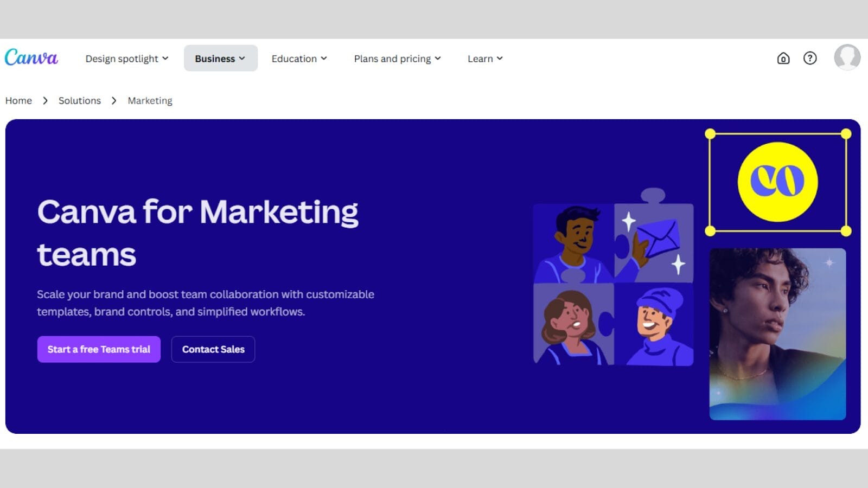Image resolution: width=868 pixels, height=488 pixels.
Task: Open the Learn menu
Action: coord(485,59)
